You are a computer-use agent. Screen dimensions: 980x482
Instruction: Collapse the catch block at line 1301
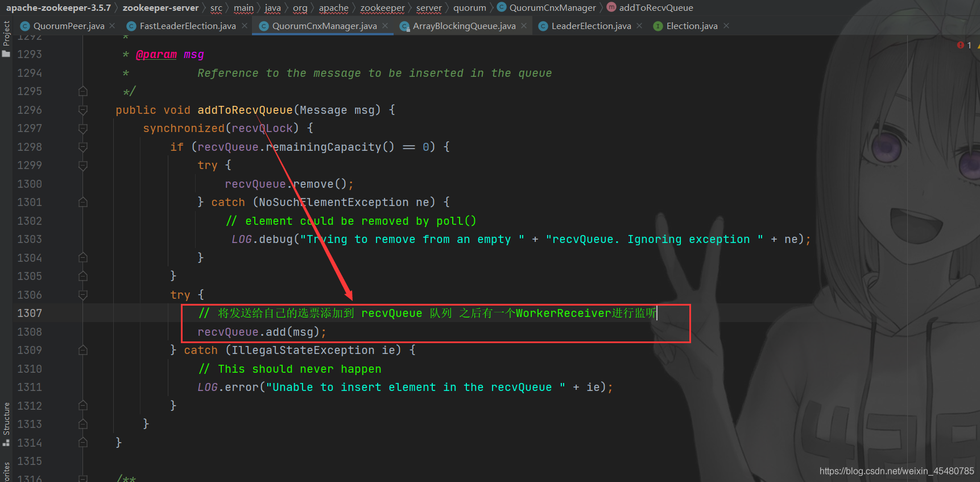tap(83, 202)
